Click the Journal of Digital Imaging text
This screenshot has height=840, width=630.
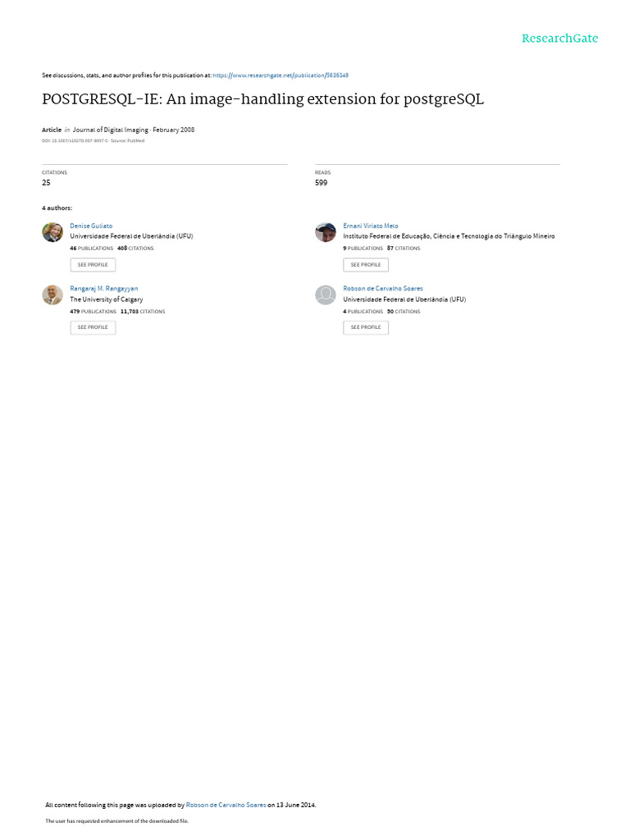[x=111, y=130]
